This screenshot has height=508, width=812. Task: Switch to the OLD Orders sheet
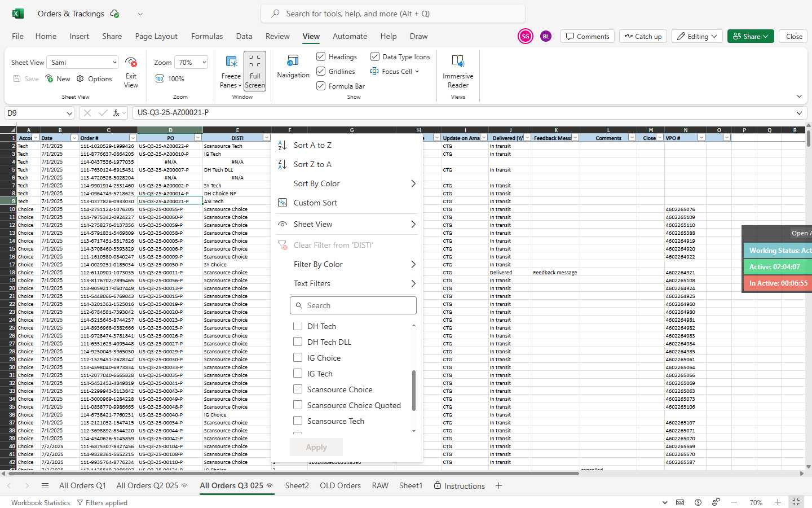click(x=340, y=485)
